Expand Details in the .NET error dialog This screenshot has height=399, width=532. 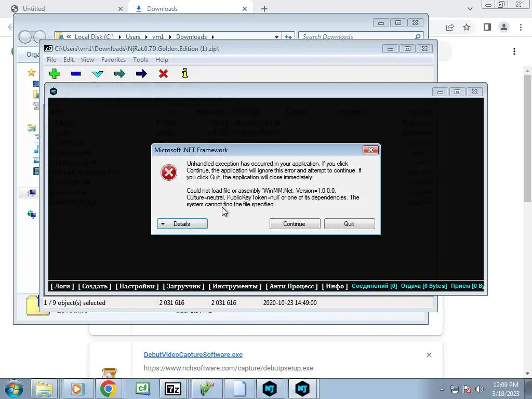(x=182, y=223)
